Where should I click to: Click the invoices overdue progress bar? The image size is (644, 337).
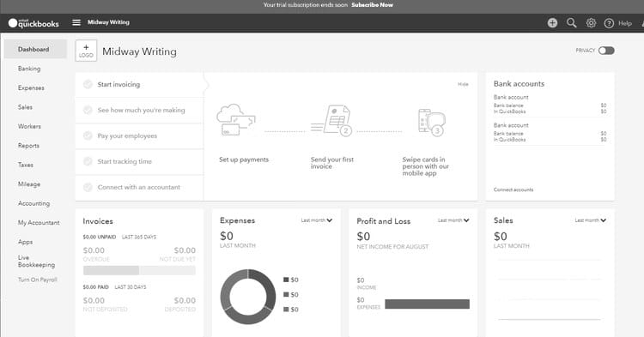pyautogui.click(x=111, y=270)
